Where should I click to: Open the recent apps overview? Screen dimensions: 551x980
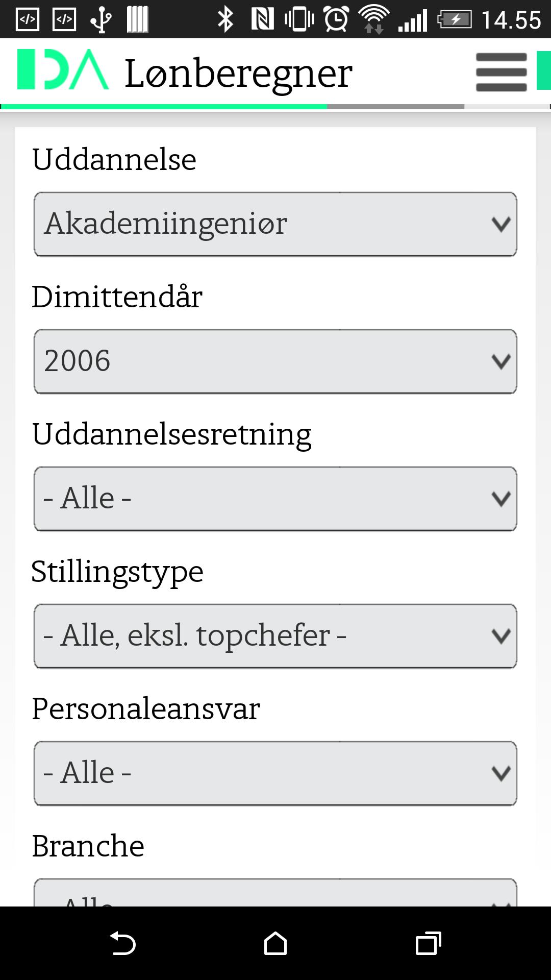tap(428, 943)
